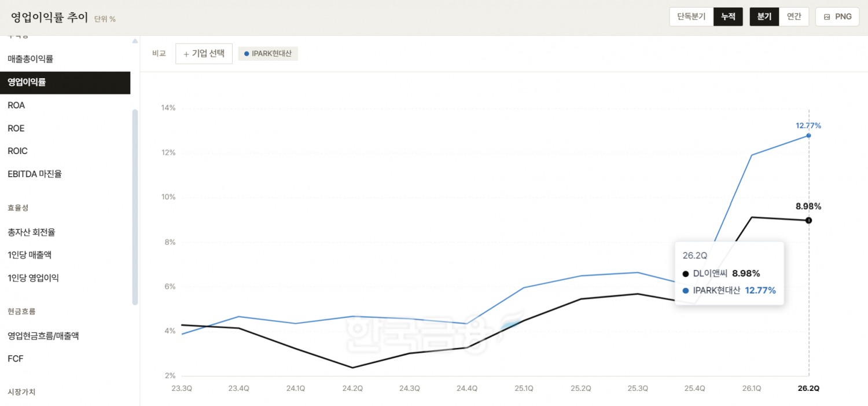
Task: Click the IPARK현대산 tooltip entry
Action: point(729,290)
